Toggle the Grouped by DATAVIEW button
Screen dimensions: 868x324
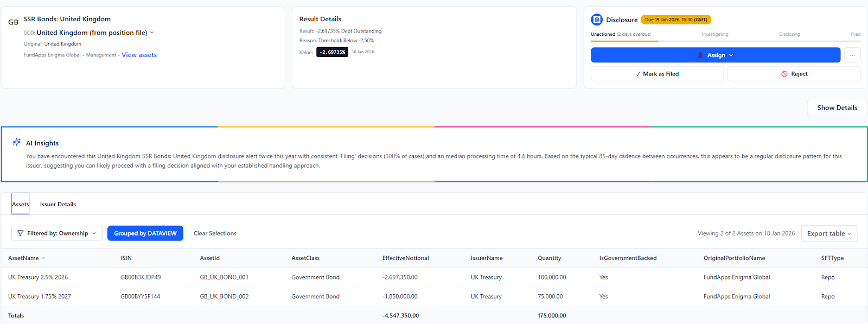[145, 233]
